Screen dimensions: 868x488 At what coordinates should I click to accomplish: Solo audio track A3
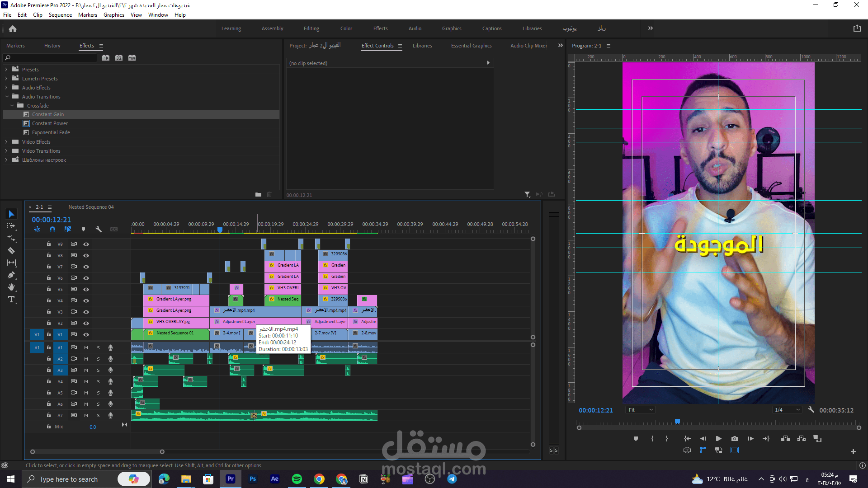(98, 370)
